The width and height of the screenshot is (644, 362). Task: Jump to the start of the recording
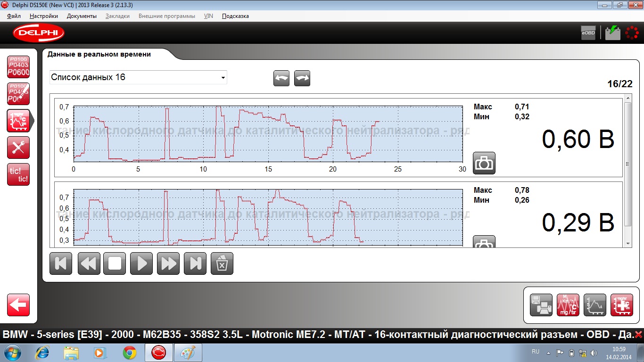tap(61, 263)
